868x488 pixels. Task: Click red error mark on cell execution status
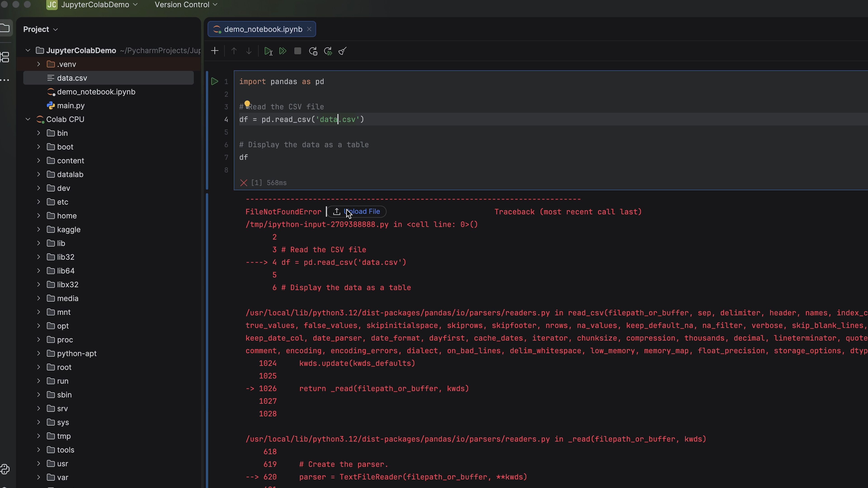[x=244, y=183]
